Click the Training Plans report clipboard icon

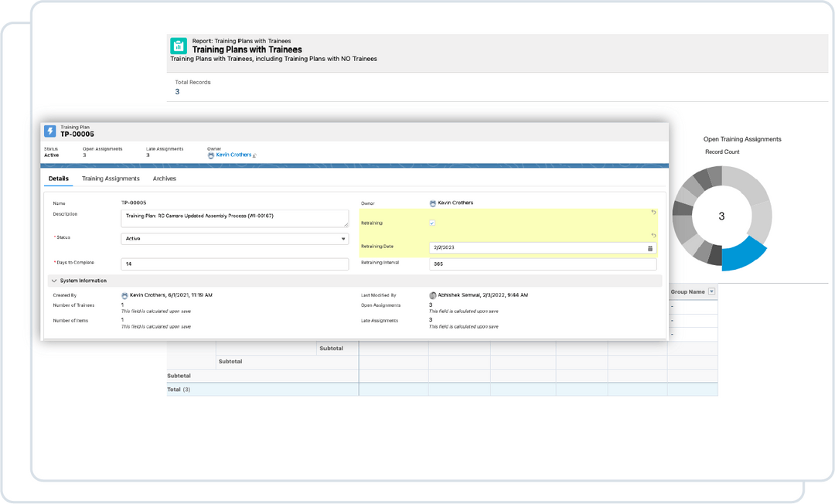(x=178, y=46)
